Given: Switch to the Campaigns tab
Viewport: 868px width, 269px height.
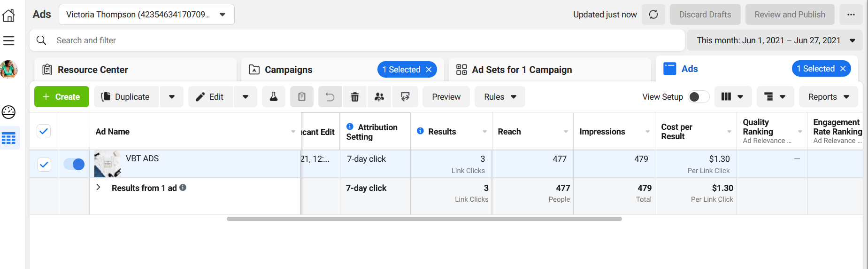Looking at the screenshot, I should pyautogui.click(x=288, y=70).
